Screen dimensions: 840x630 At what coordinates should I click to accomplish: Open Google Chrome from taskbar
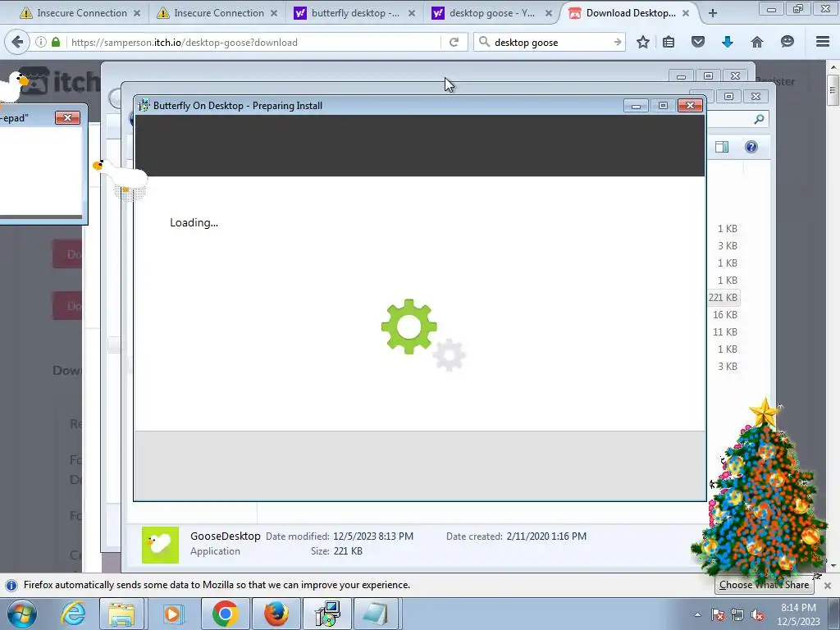pos(225,614)
